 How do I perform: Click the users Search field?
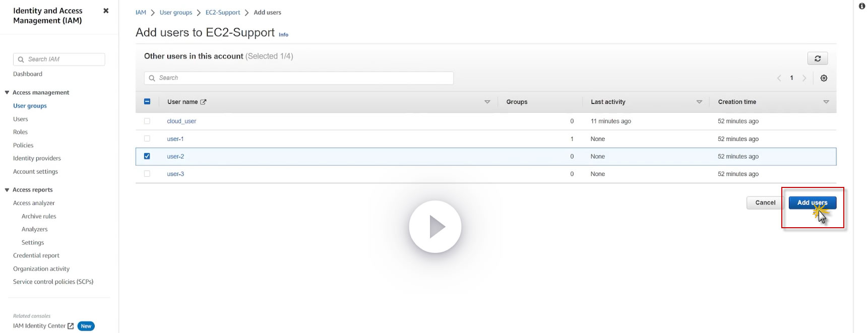[299, 78]
